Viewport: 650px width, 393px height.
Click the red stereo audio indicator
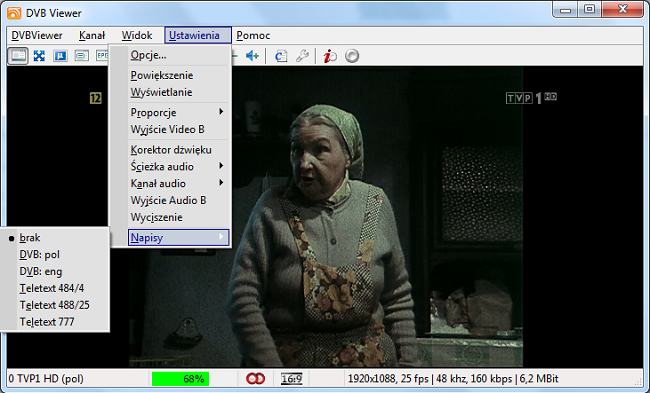[x=255, y=378]
